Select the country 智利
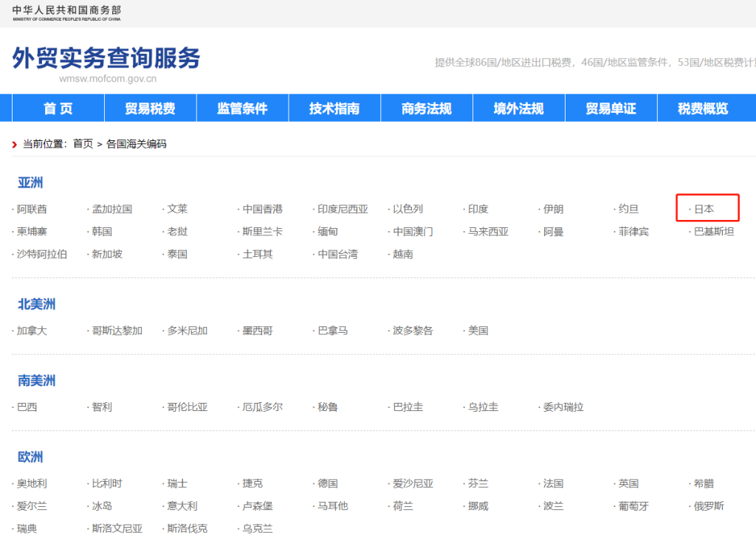The image size is (756, 552). tap(102, 407)
